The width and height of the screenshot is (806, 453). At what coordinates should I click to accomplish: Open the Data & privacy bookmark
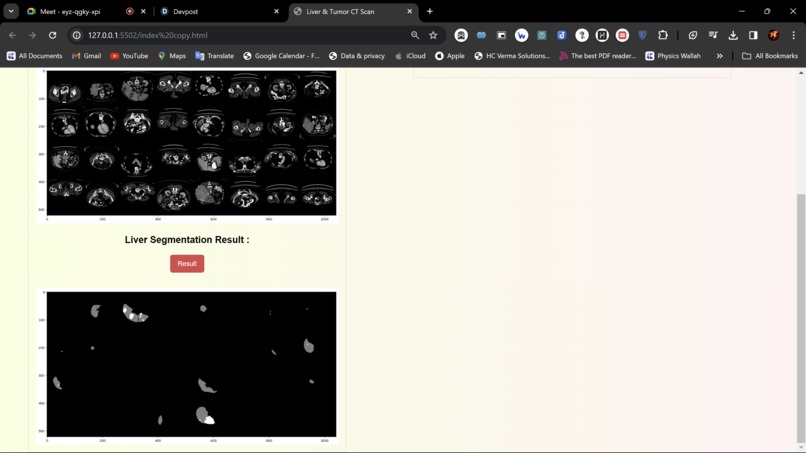[x=357, y=56]
